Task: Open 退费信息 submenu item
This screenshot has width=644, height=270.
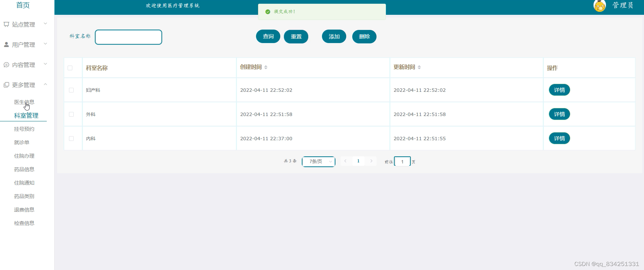Action: click(x=24, y=209)
